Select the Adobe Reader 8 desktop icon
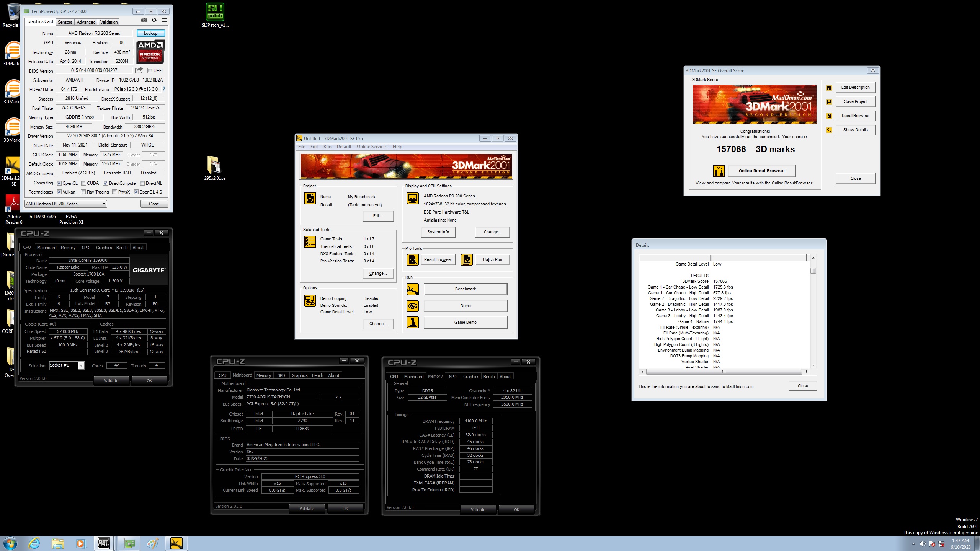 (14, 210)
